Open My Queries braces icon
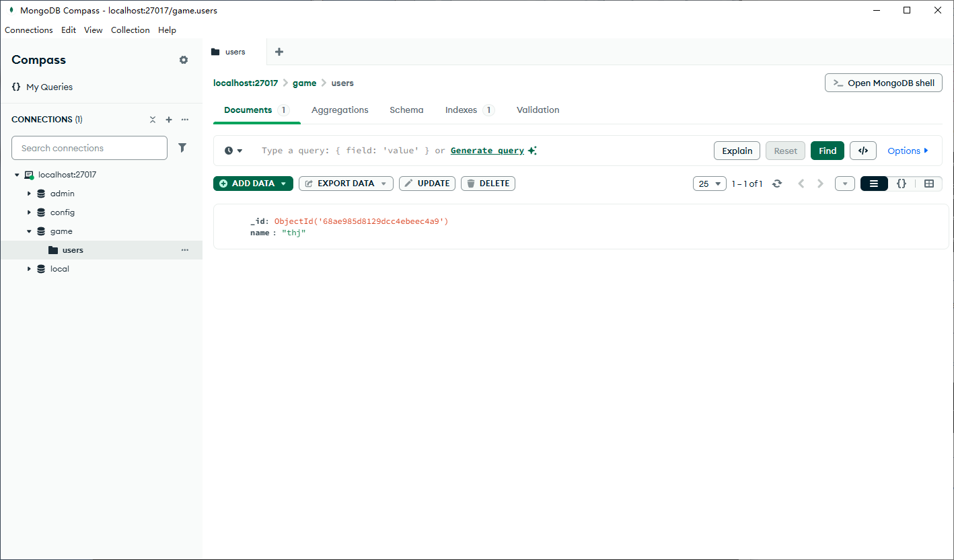This screenshot has height=560, width=954. click(x=16, y=87)
